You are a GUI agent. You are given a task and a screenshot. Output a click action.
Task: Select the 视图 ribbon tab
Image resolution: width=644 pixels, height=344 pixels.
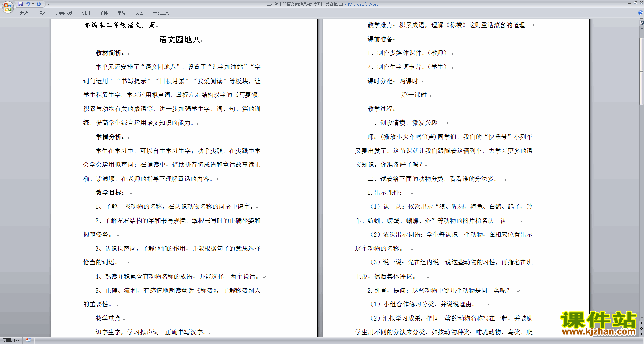pos(139,13)
